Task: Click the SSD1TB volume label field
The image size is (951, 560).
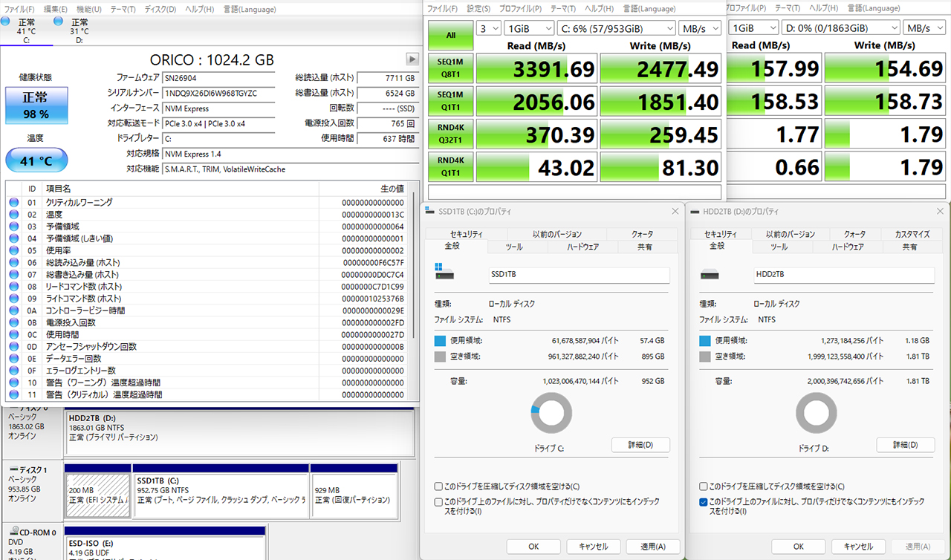Action: (579, 274)
